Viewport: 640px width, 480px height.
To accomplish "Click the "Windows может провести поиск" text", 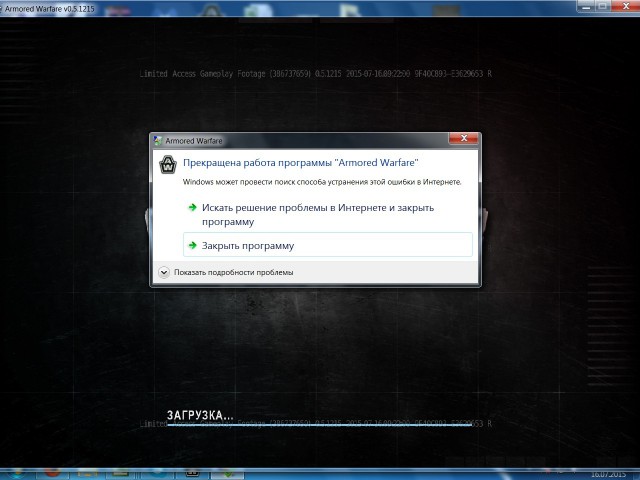I will (x=322, y=182).
